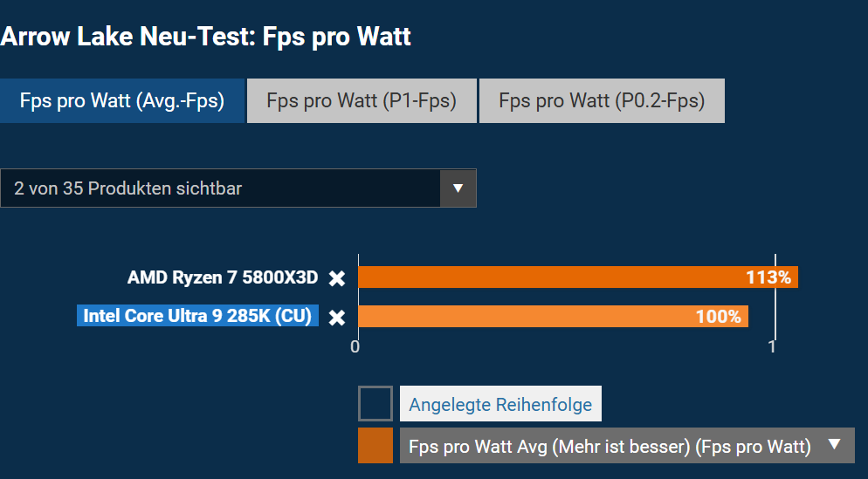The width and height of the screenshot is (868, 479).
Task: Click the 'Arrow Lake Neu-Test: Fps pro Watt' heading
Action: (x=205, y=37)
